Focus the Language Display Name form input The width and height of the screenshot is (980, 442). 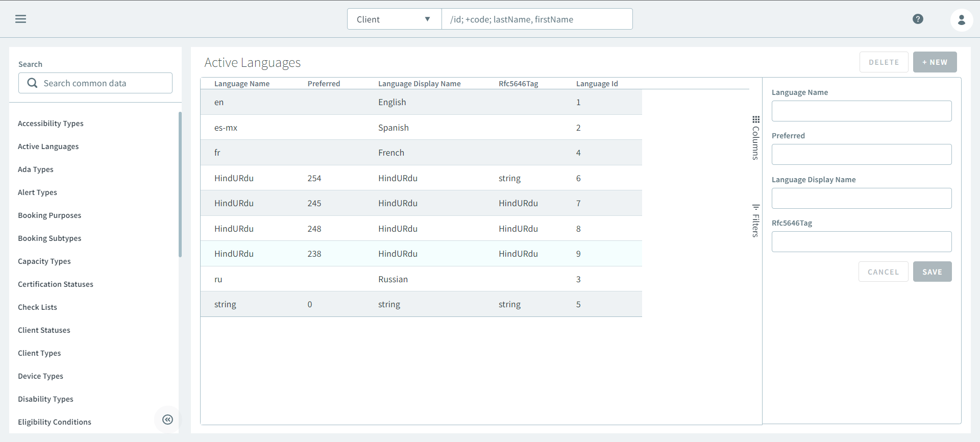point(862,198)
